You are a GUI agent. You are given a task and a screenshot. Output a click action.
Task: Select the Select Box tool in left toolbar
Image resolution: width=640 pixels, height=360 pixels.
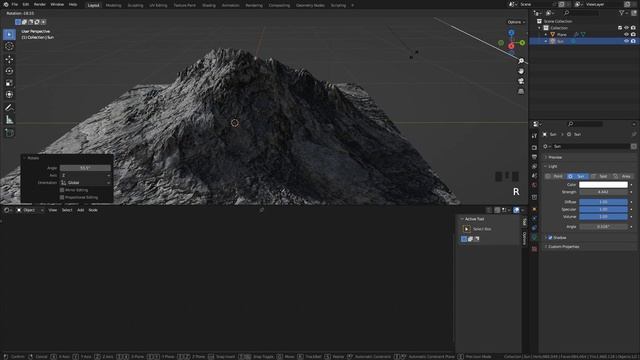point(9,34)
